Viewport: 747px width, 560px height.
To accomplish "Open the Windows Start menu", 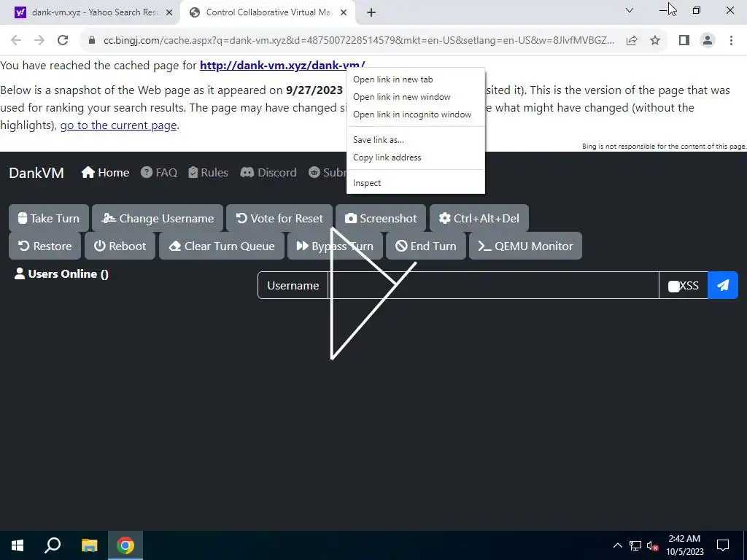I will point(18,545).
